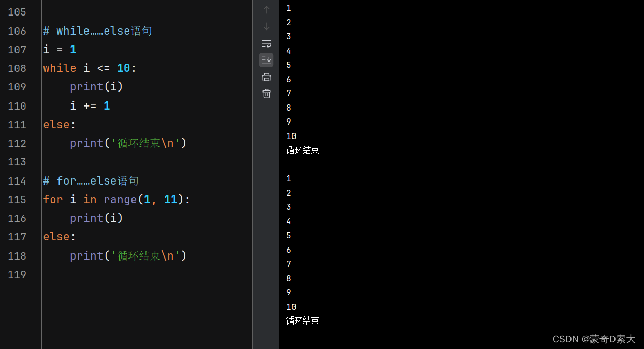The height and width of the screenshot is (349, 644).
Task: Toggle scroll to end of console output
Action: [x=267, y=60]
